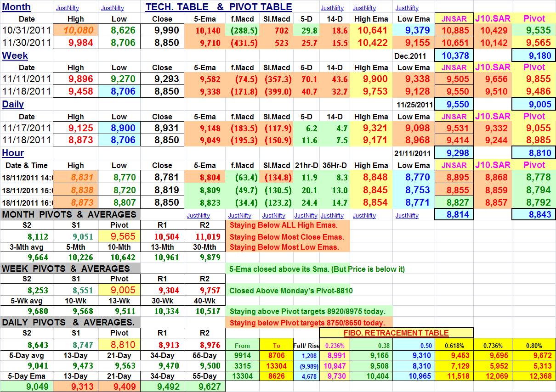Click the 9,757 week R2 value

pos(205,290)
